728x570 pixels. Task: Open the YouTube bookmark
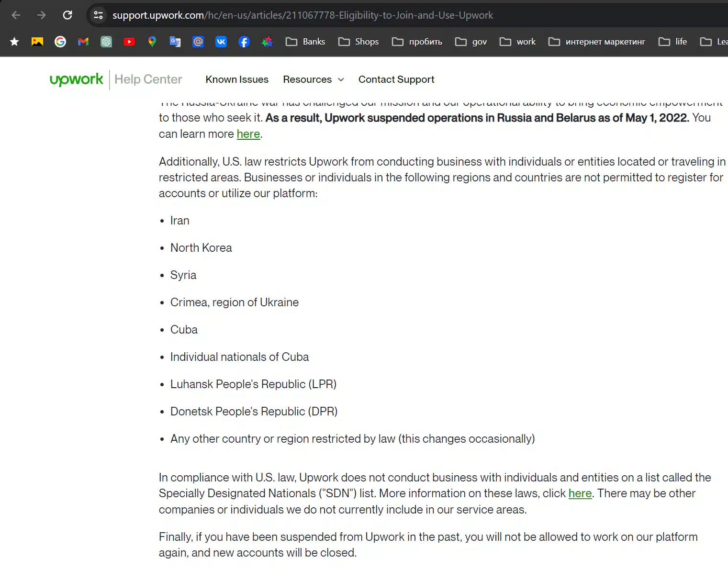129,42
